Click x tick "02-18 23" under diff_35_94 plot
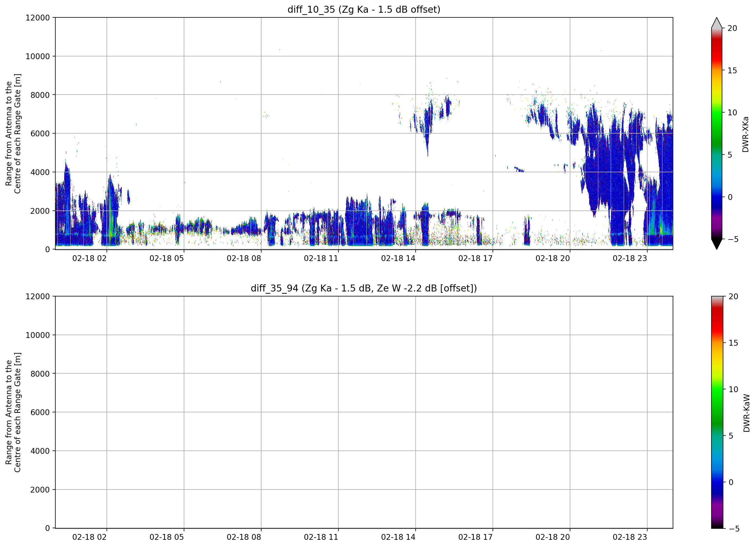This screenshot has height=547, width=756. [630, 537]
